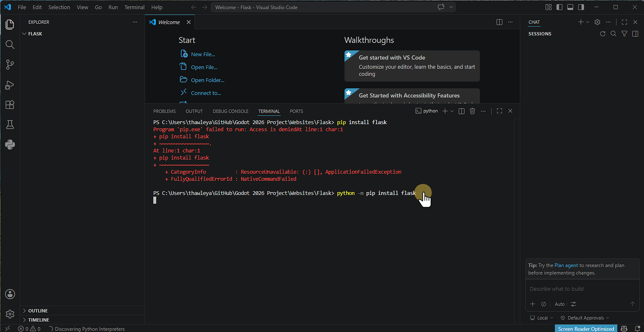
Task: Open the Explorer views and more actions menu
Action: point(135,22)
